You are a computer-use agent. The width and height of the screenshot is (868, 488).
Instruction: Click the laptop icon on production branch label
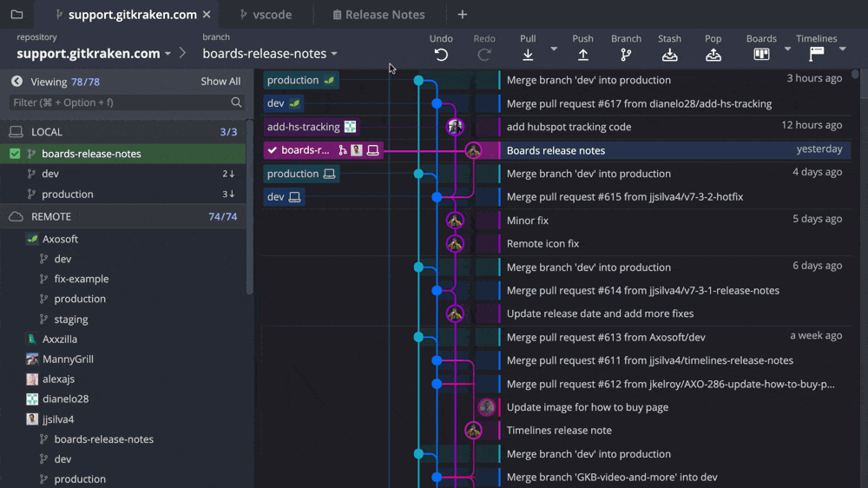tap(329, 174)
